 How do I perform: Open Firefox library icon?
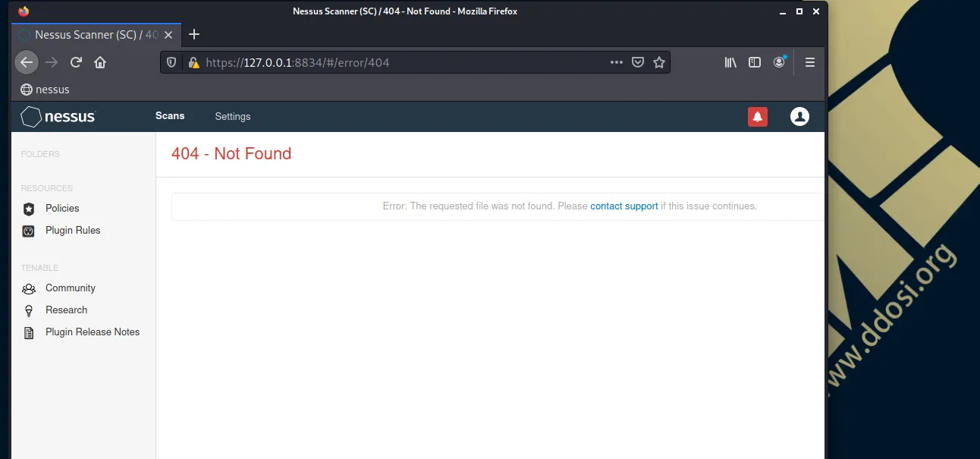pyautogui.click(x=730, y=62)
